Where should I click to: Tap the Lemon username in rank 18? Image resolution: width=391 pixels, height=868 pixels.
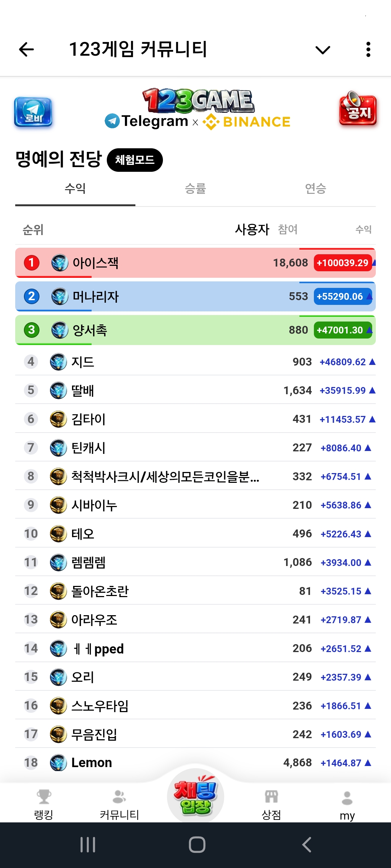pyautogui.click(x=92, y=763)
